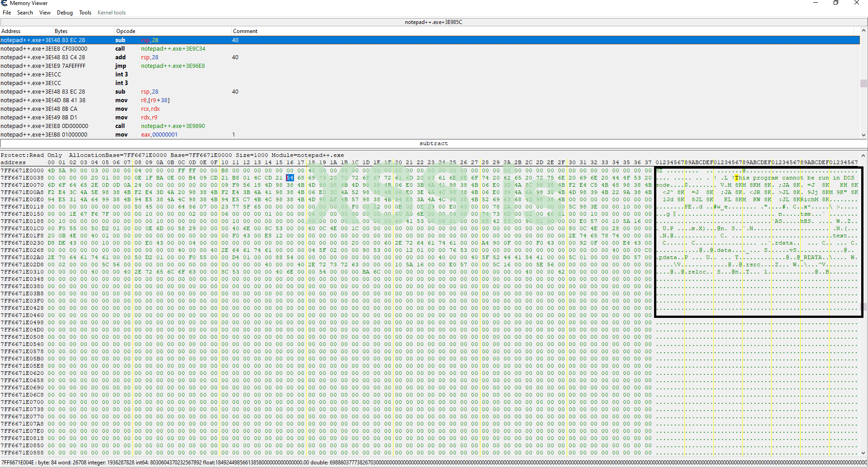Open the File menu
This screenshot has width=868, height=468.
(7, 13)
